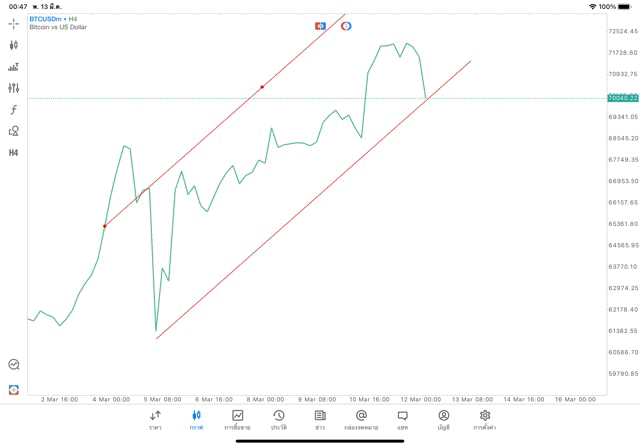
Task: Open the กล่องจดหมาย (Mailbox) tab
Action: (x=361, y=420)
